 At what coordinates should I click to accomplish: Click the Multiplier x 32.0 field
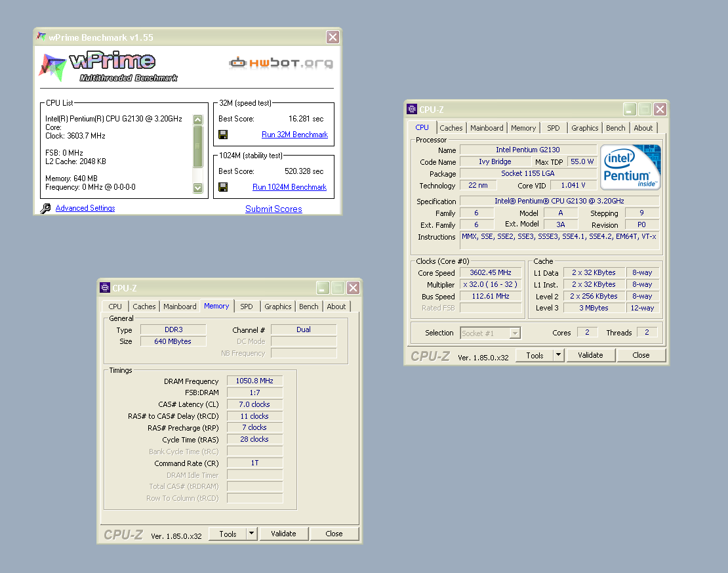pos(491,284)
